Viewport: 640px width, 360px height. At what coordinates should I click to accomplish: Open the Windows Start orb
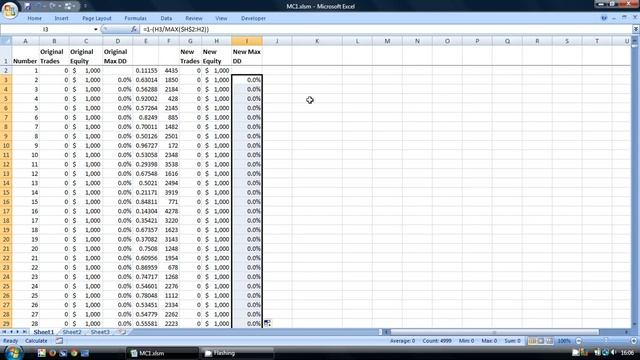(x=13, y=352)
